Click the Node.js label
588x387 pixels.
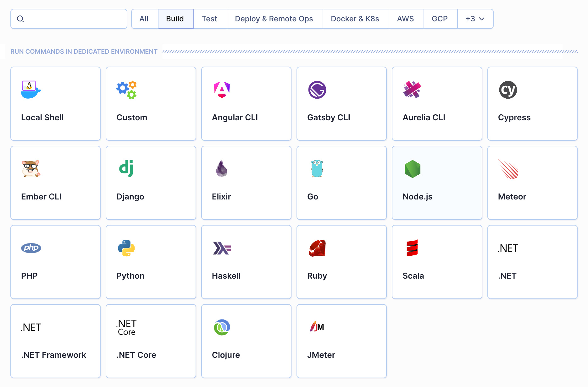coord(418,197)
